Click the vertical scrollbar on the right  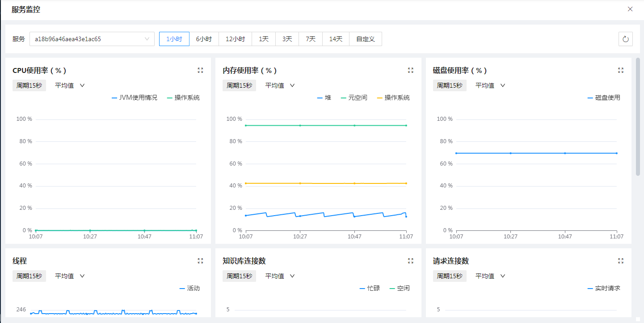(x=638, y=116)
